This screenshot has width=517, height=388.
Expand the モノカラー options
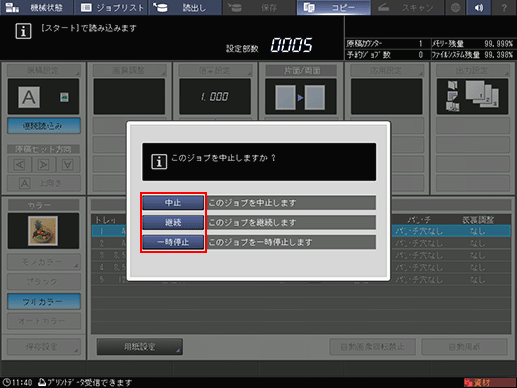tap(44, 262)
